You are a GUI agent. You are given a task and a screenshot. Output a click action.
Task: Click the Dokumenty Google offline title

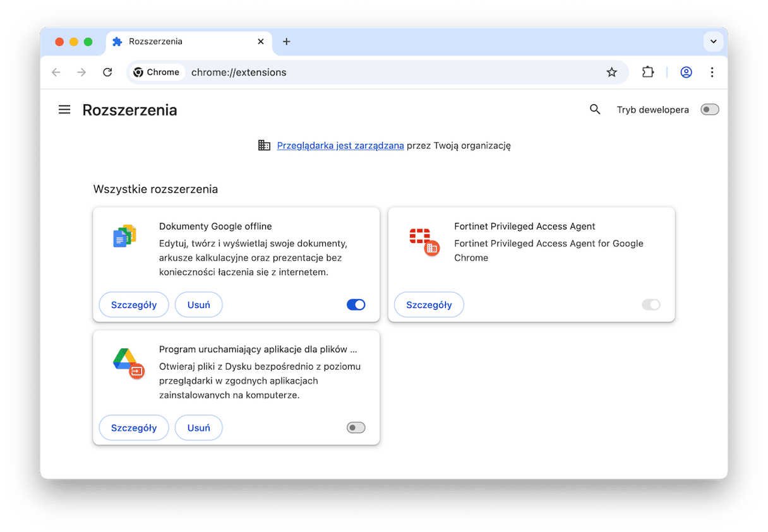pyautogui.click(x=215, y=227)
